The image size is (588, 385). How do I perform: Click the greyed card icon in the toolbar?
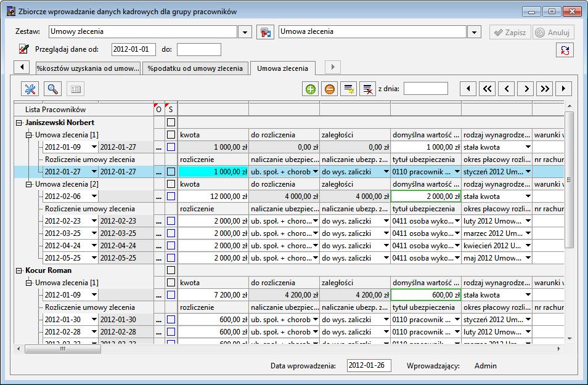point(76,89)
